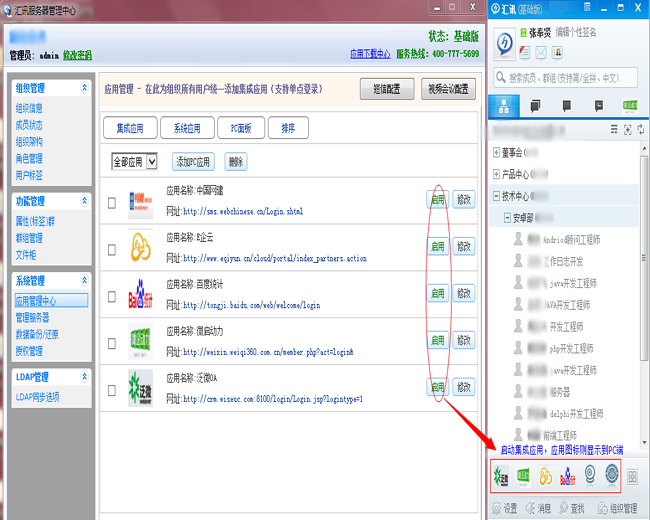
Task: Collapse the 功能管理 sidebar section
Action: (84, 201)
